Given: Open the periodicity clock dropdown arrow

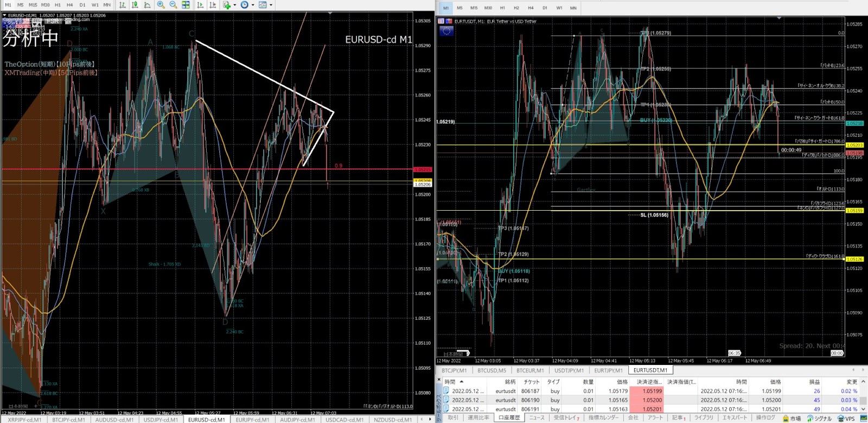Looking at the screenshot, I should tap(253, 5).
